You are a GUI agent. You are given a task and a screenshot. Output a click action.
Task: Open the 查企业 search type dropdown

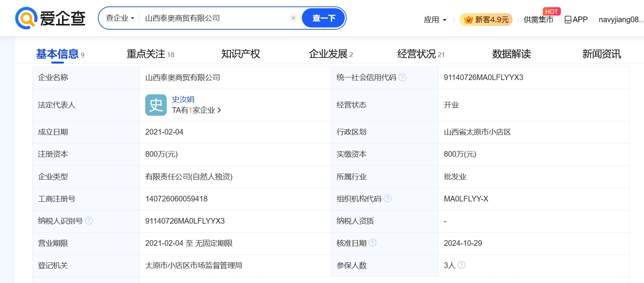(x=120, y=18)
